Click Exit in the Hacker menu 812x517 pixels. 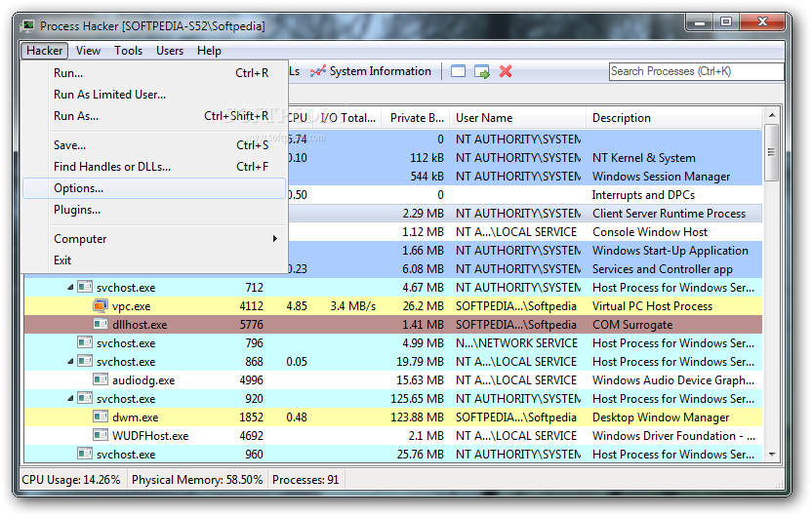(x=154, y=260)
